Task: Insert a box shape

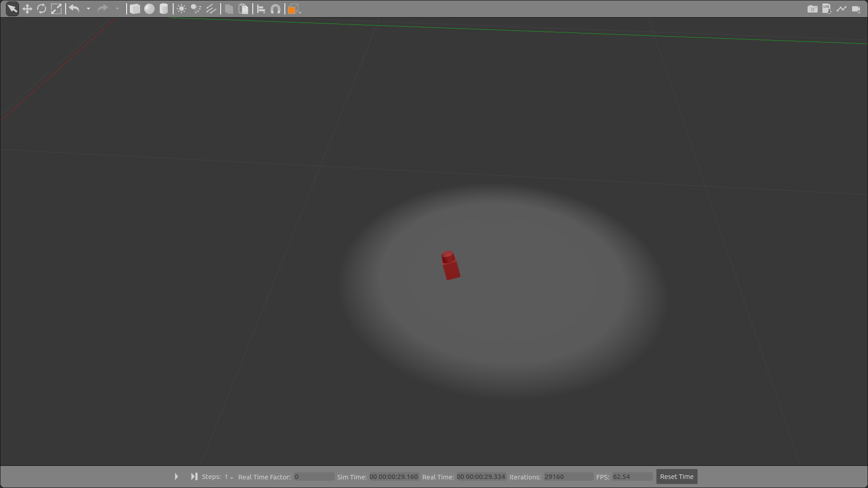Action: click(135, 9)
